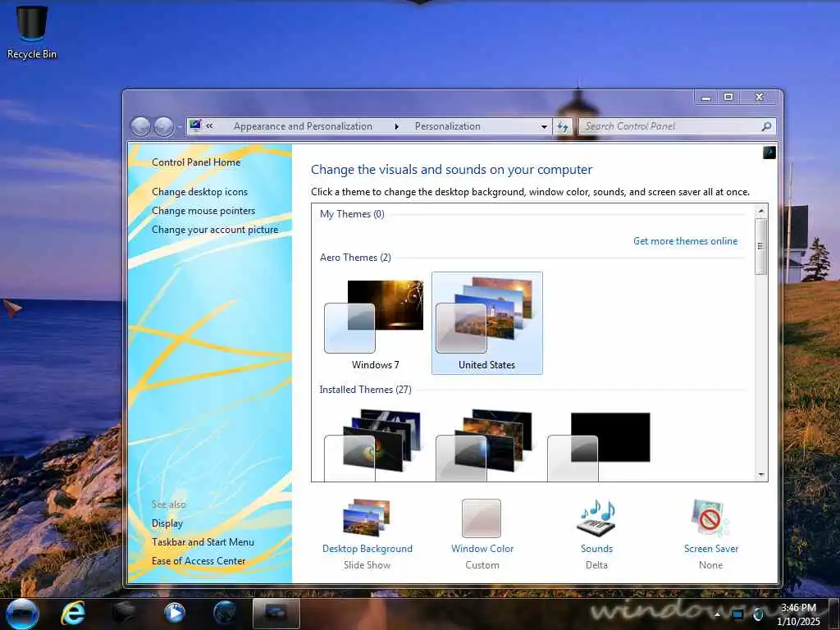Expand arrow after Appearance and Personalization
The width and height of the screenshot is (840, 630).
coord(396,127)
